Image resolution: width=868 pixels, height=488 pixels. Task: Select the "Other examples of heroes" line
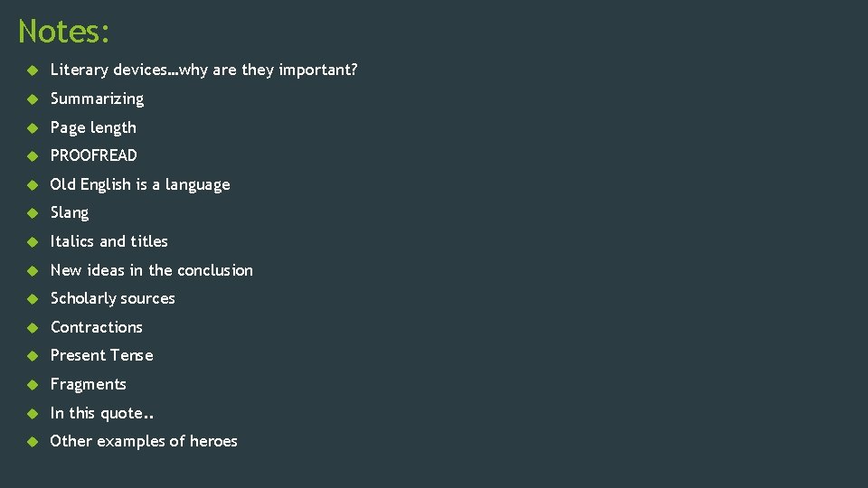pyautogui.click(x=144, y=441)
